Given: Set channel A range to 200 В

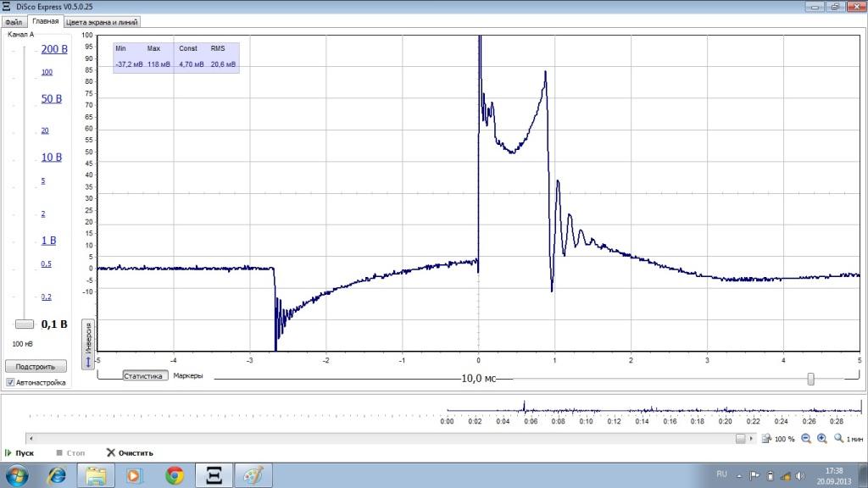Looking at the screenshot, I should (x=54, y=48).
